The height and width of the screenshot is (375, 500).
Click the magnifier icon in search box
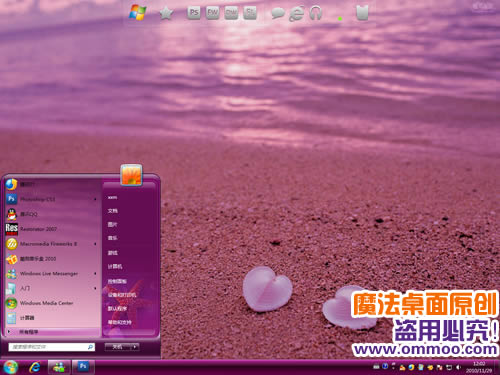point(90,347)
